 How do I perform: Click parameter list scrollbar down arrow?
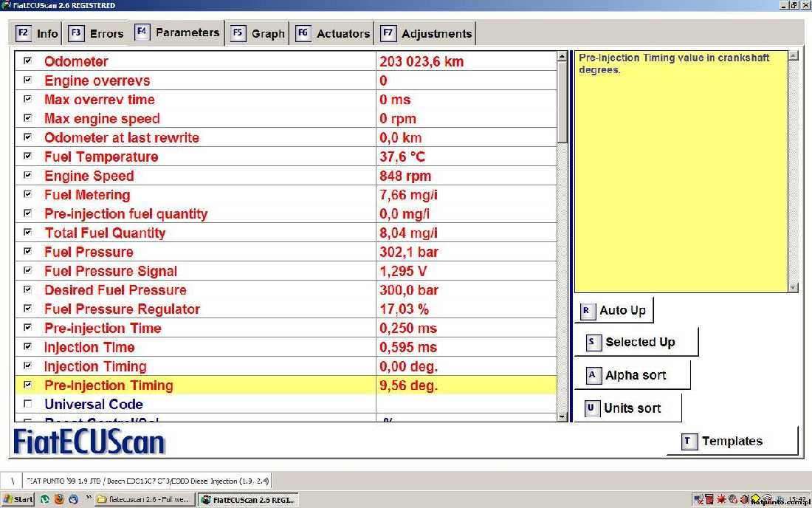(562, 417)
